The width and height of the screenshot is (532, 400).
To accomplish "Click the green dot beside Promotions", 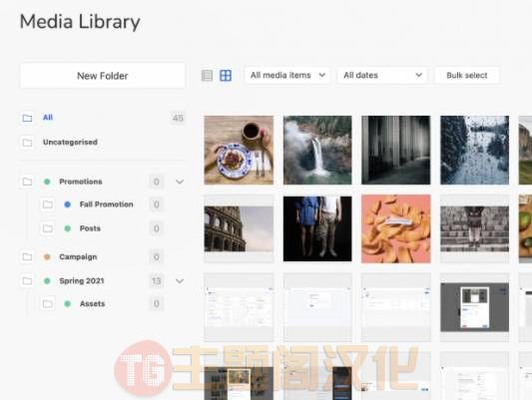I will coord(47,182).
